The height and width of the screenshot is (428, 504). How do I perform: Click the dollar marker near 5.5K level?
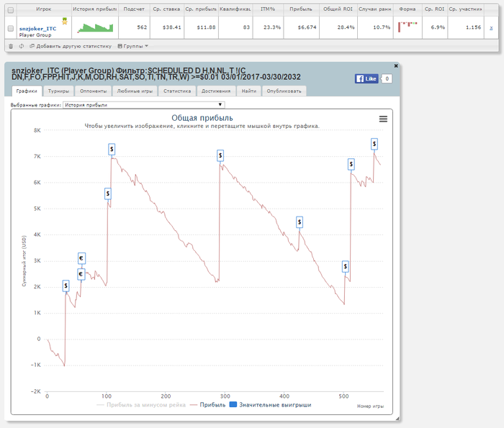click(108, 193)
